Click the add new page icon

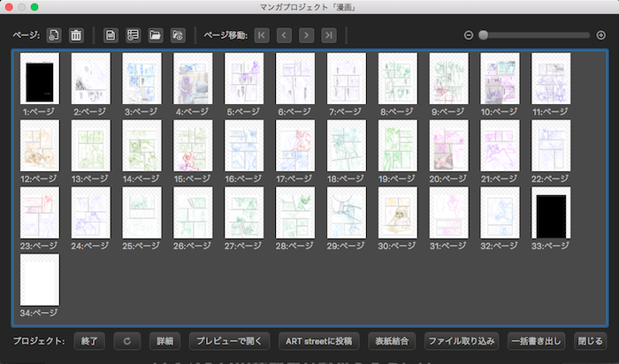(x=54, y=35)
